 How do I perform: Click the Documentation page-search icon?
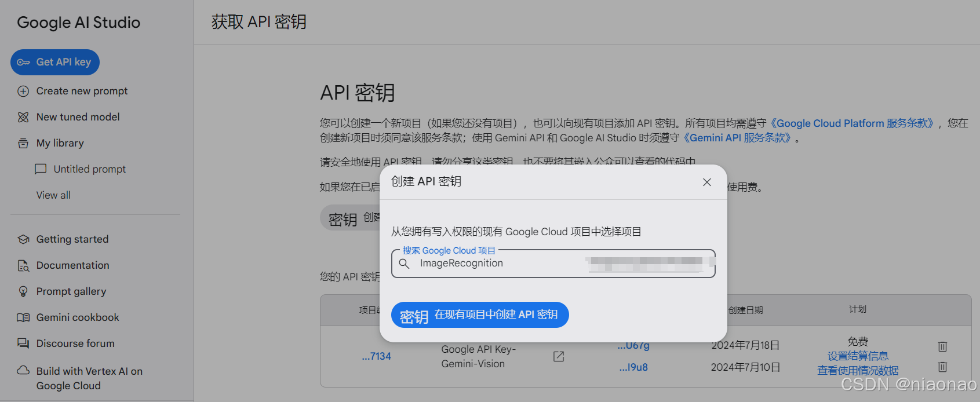click(x=23, y=265)
